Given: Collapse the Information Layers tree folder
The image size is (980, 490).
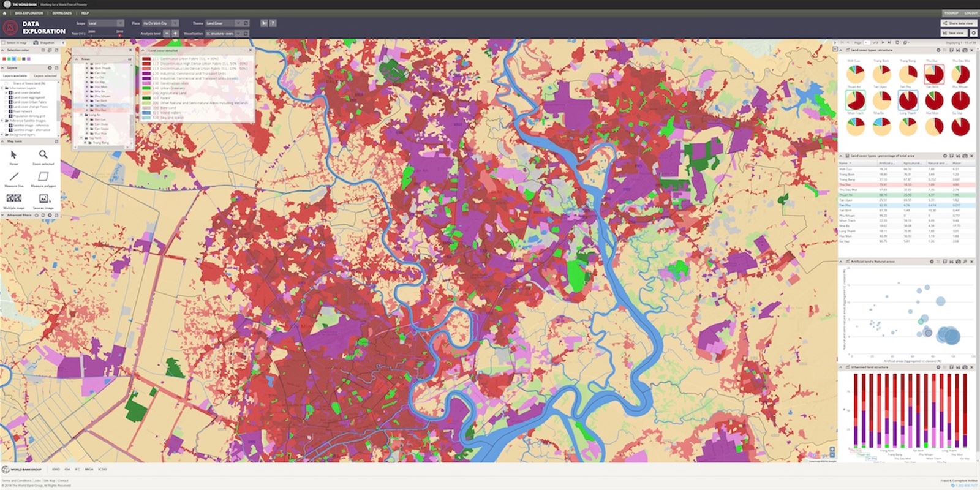Looking at the screenshot, I should pyautogui.click(x=2, y=88).
